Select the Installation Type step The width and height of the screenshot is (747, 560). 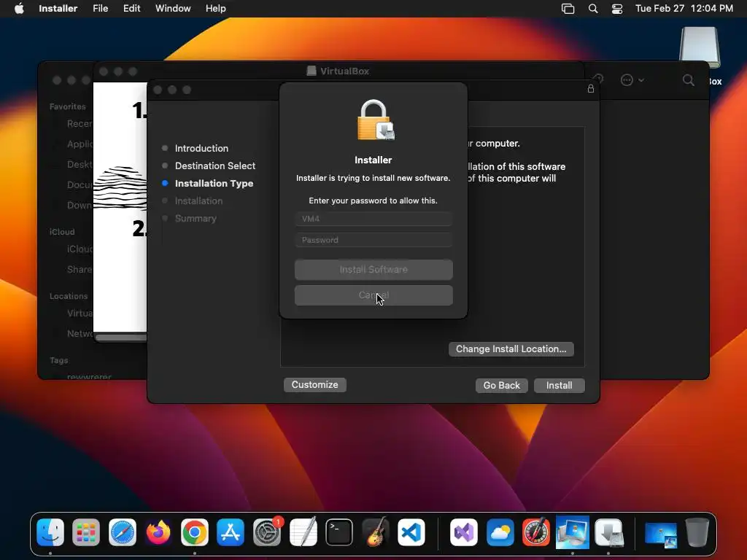click(x=214, y=183)
